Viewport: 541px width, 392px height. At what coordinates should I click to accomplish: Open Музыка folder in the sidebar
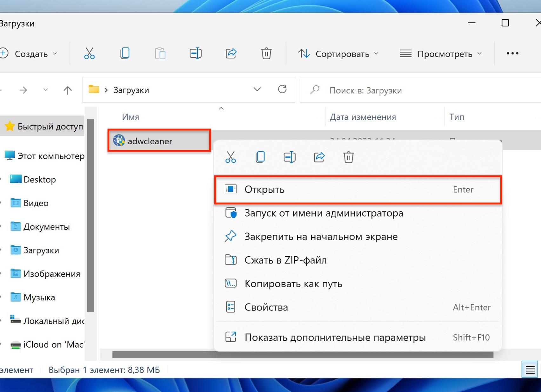32,297
